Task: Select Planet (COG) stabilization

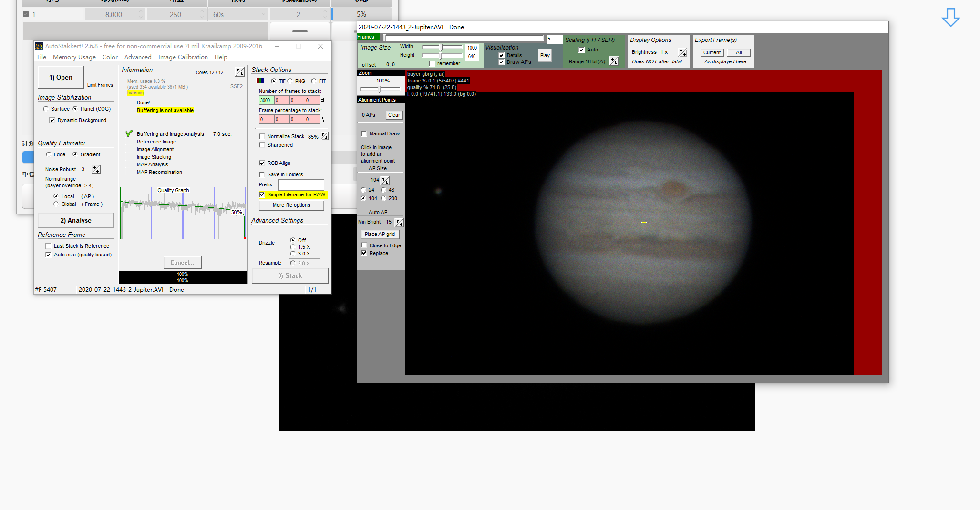Action: [x=75, y=109]
